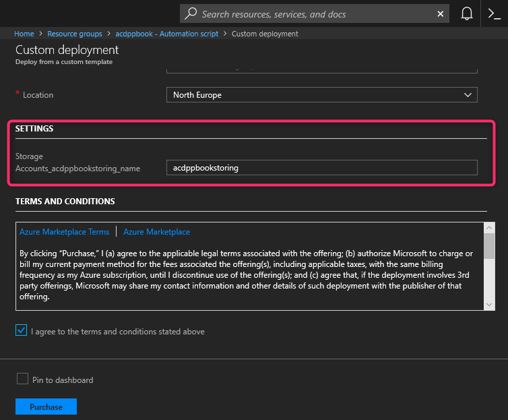508x420 pixels.
Task: Launch Cloud Shell from the top bar
Action: click(494, 13)
